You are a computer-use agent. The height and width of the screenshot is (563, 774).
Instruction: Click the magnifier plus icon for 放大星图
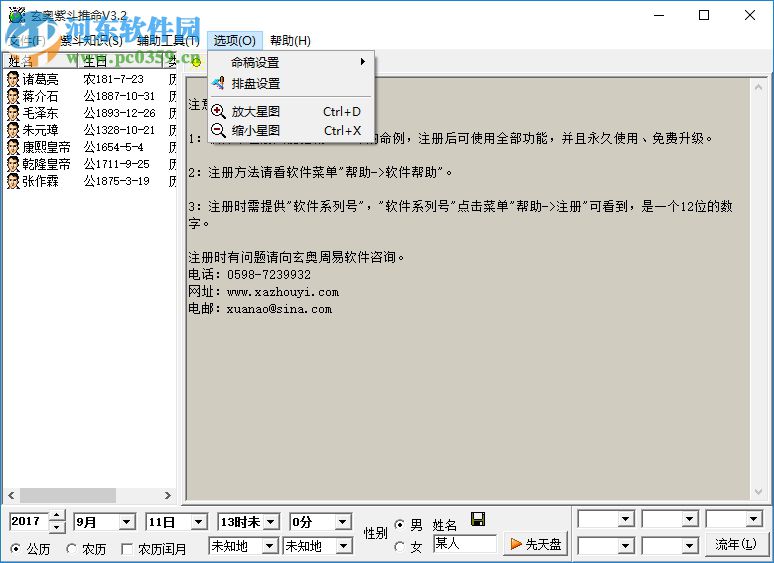tap(218, 112)
